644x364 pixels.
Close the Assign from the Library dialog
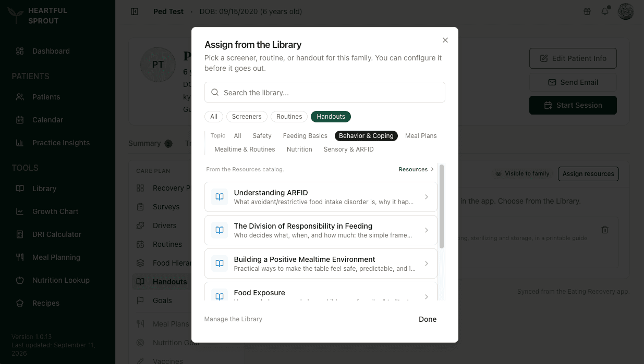(x=445, y=40)
